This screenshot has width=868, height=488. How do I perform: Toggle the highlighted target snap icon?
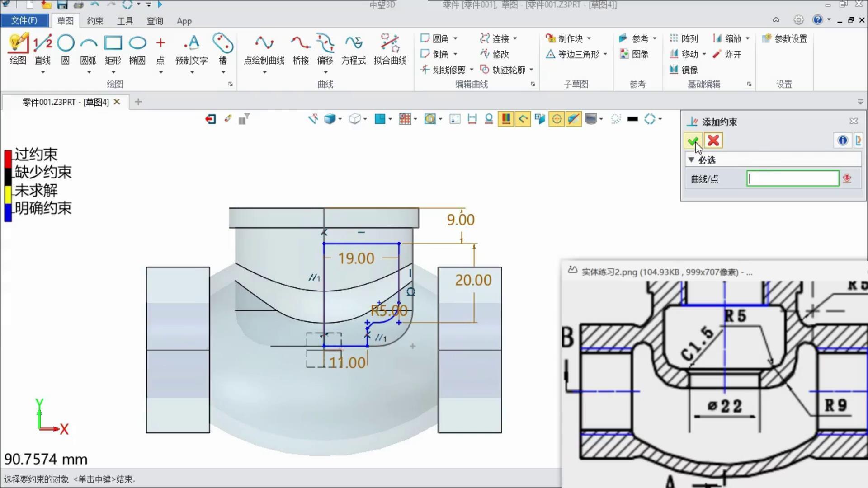(x=557, y=119)
